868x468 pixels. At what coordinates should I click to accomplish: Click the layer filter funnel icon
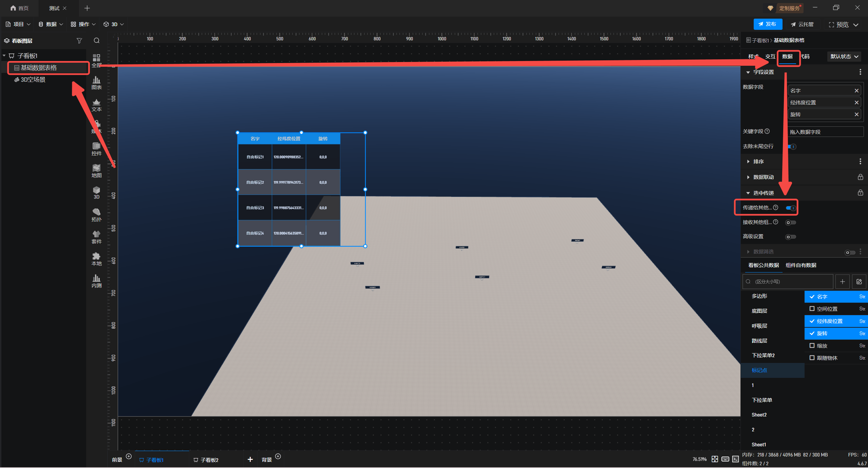click(79, 41)
